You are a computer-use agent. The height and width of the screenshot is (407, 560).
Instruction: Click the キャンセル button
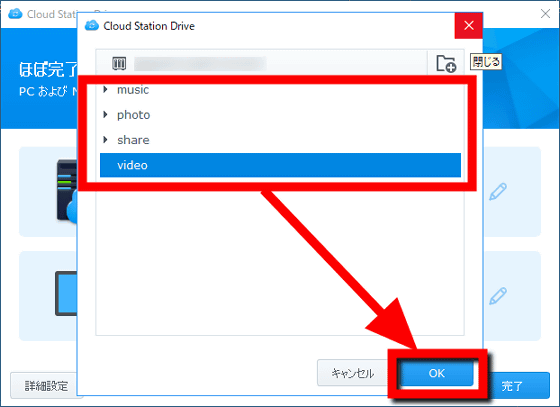point(352,373)
